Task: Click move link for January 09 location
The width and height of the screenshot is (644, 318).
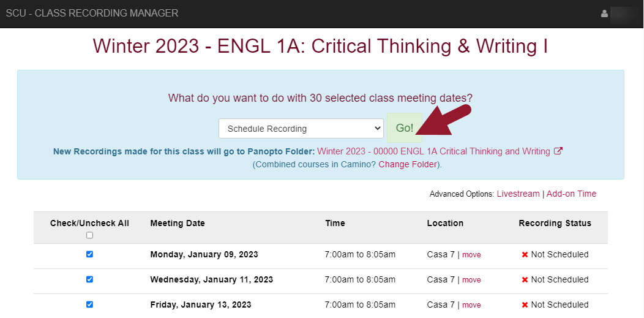Action: tap(471, 255)
